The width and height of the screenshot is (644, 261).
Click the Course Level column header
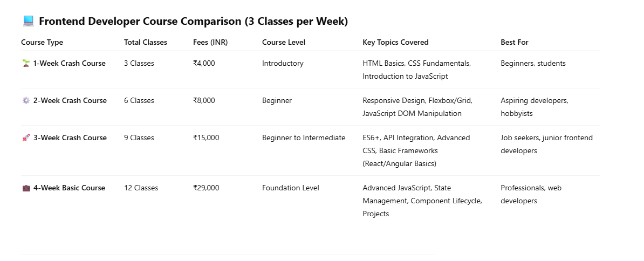284,42
